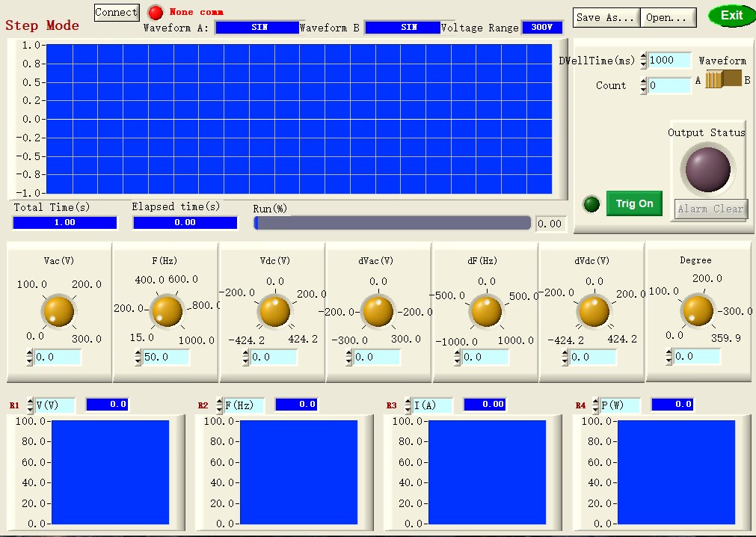
Task: Toggle the Waveform A/B slide switch
Action: pos(723,79)
